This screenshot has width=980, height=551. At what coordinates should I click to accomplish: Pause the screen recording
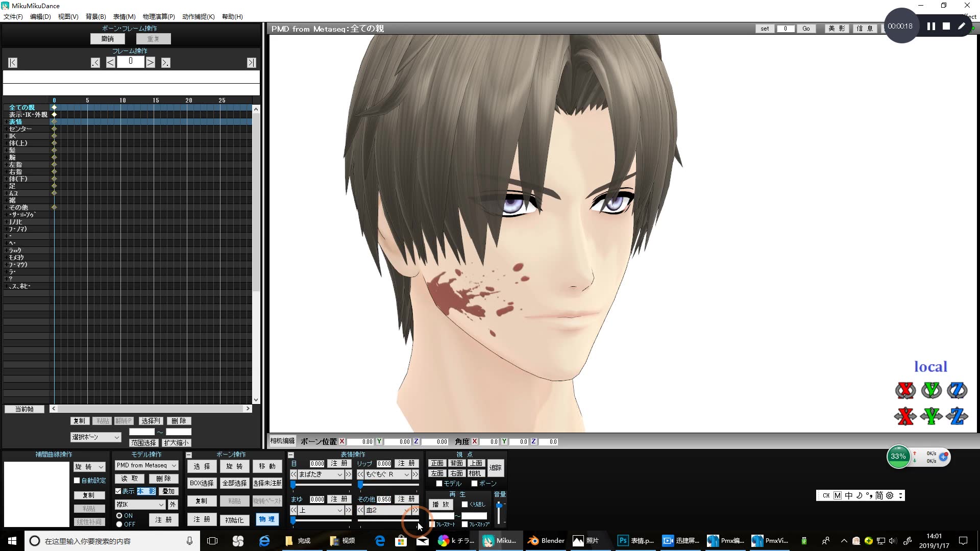click(931, 26)
